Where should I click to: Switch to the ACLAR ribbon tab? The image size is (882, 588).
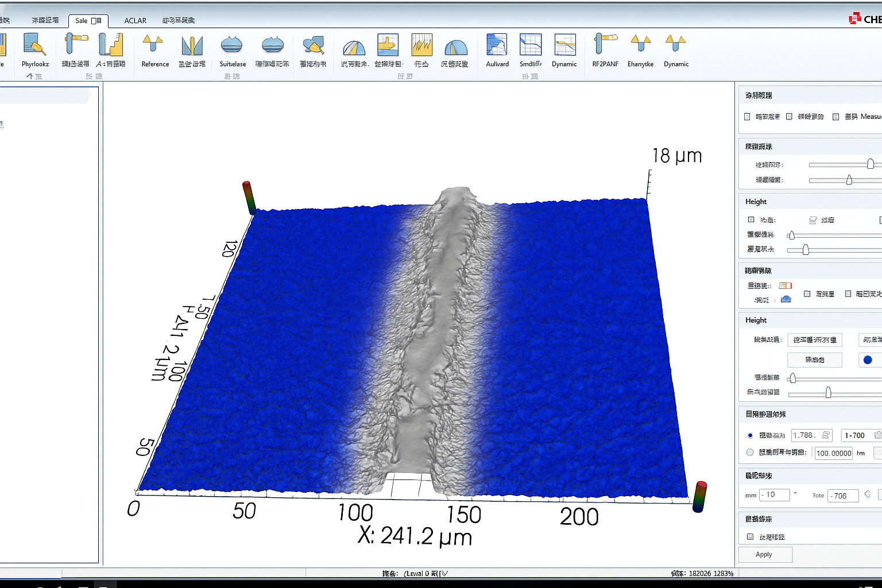coord(135,21)
